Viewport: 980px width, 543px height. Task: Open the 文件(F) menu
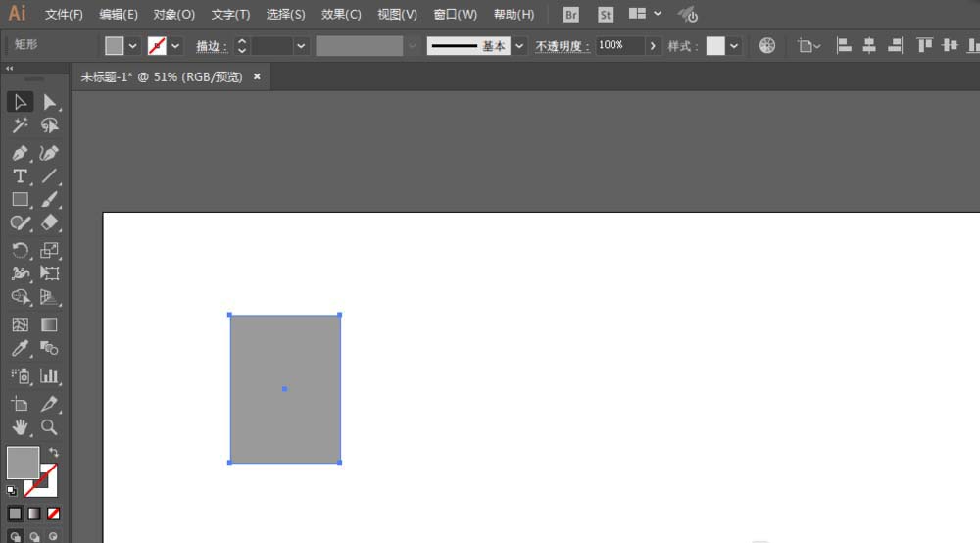point(64,14)
